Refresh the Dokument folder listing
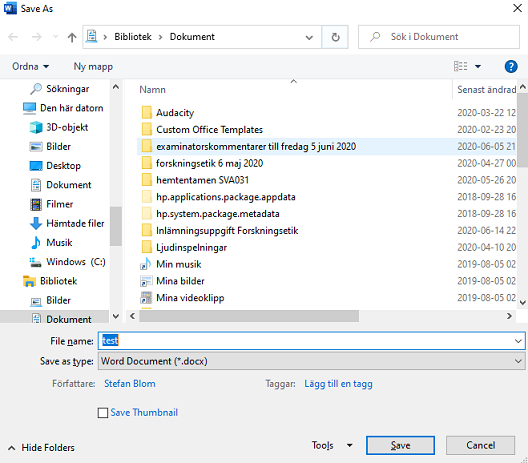This screenshot has width=528, height=463. [x=335, y=37]
